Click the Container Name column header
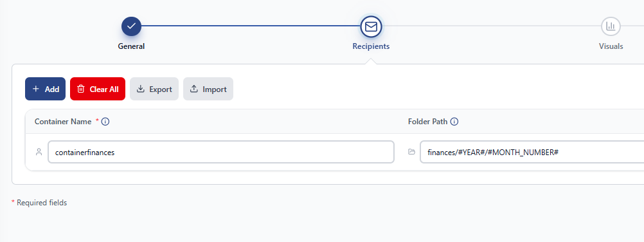Viewport: 644px width, 242px height. 63,122
